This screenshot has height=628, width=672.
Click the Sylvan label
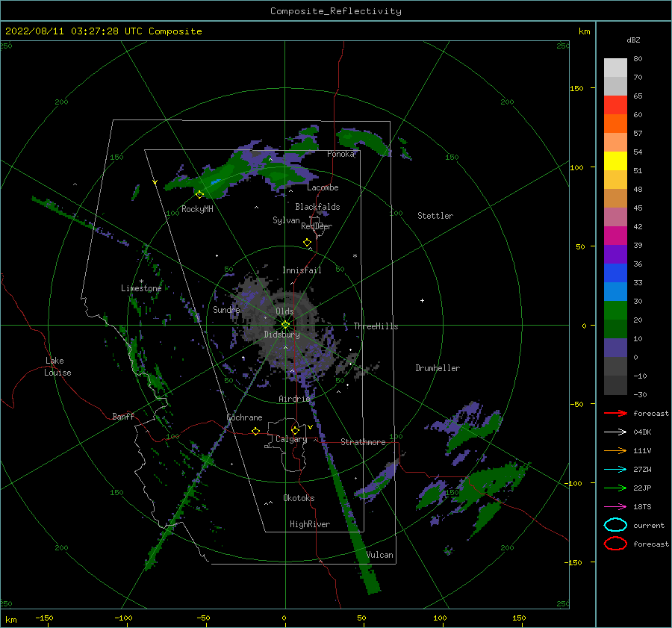(286, 220)
